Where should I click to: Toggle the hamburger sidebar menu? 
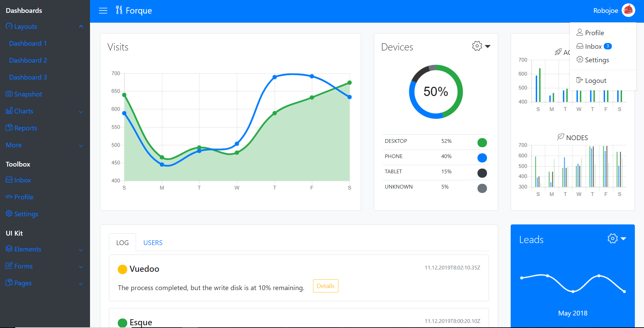tap(103, 11)
